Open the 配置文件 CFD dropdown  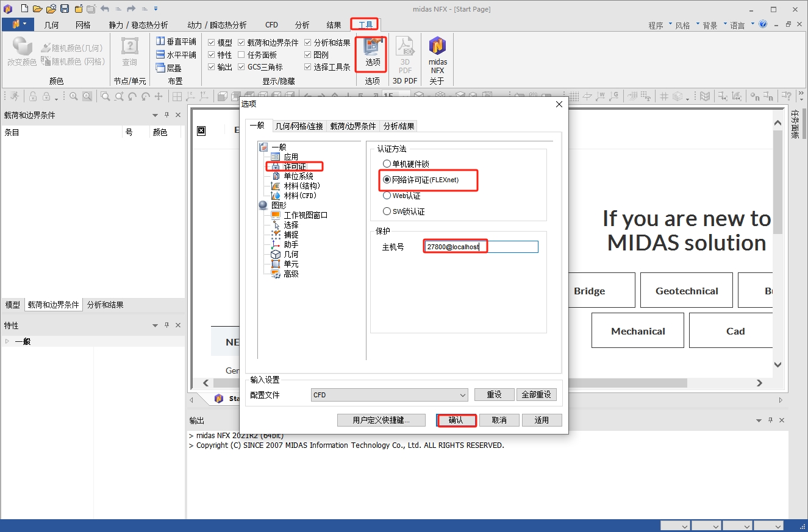pos(389,395)
